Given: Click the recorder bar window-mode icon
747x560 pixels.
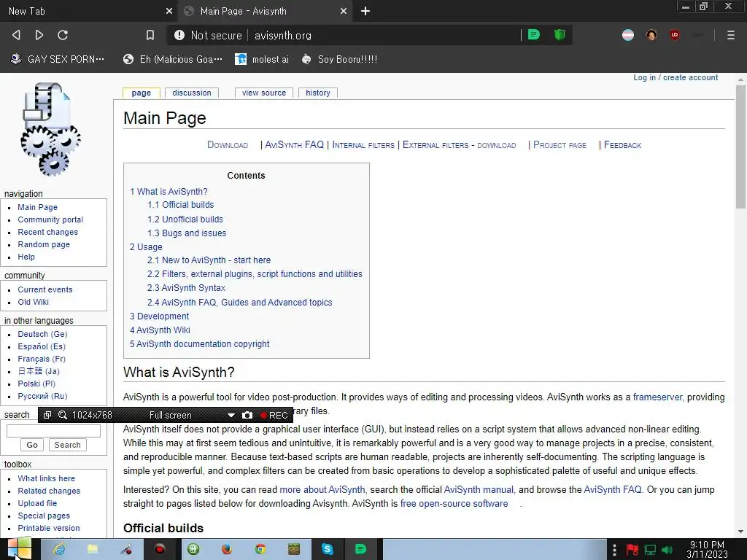Looking at the screenshot, I should [47, 415].
